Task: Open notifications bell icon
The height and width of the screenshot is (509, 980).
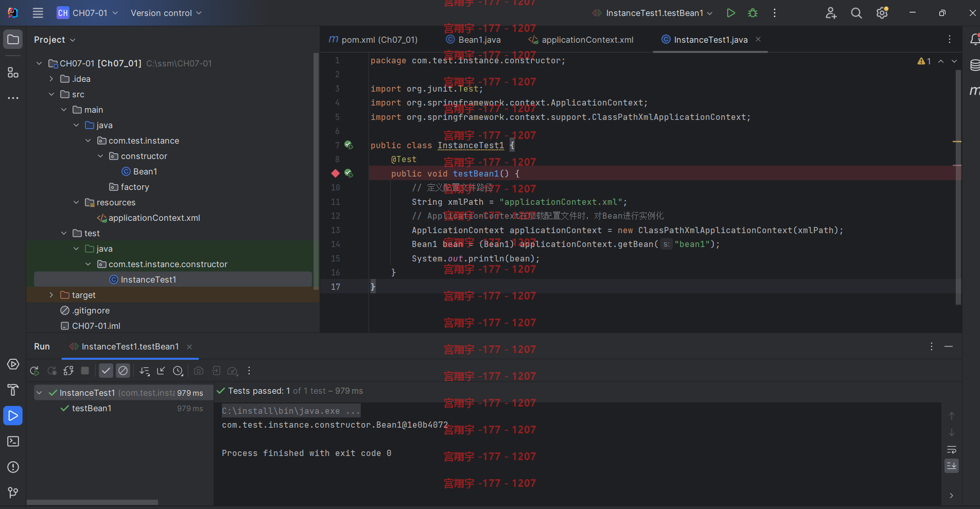Action: [x=974, y=40]
